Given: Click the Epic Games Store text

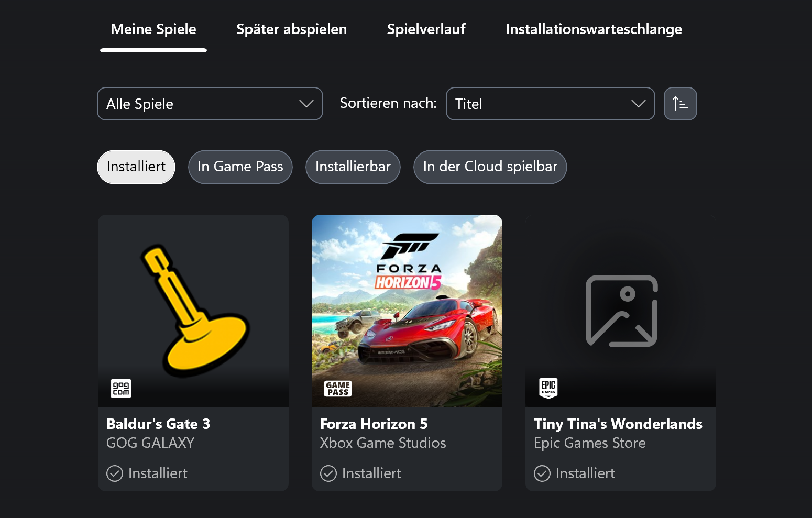Looking at the screenshot, I should point(590,443).
